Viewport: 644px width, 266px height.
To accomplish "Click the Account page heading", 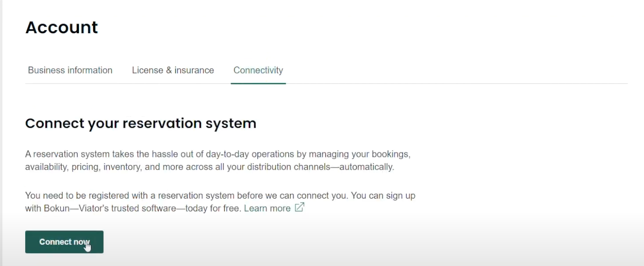I will tap(62, 27).
